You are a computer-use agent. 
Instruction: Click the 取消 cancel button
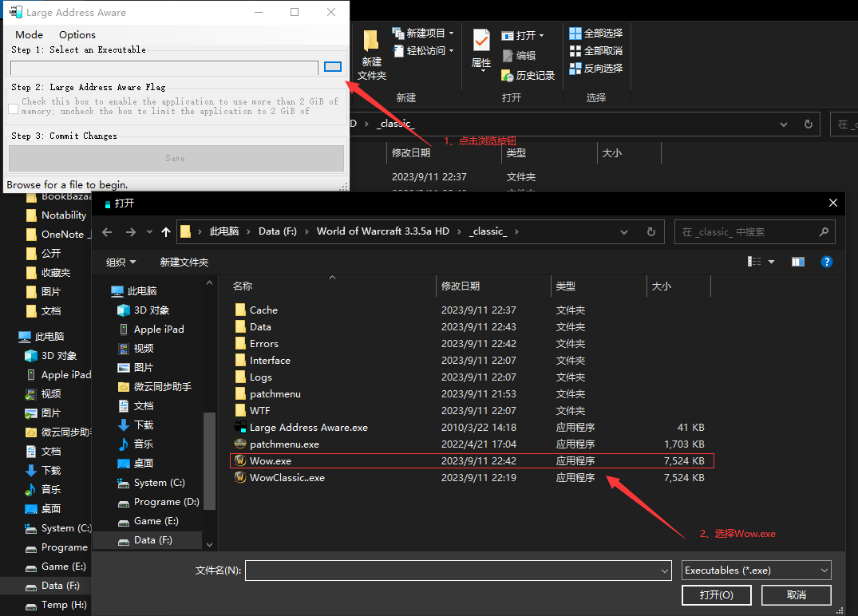tap(797, 594)
